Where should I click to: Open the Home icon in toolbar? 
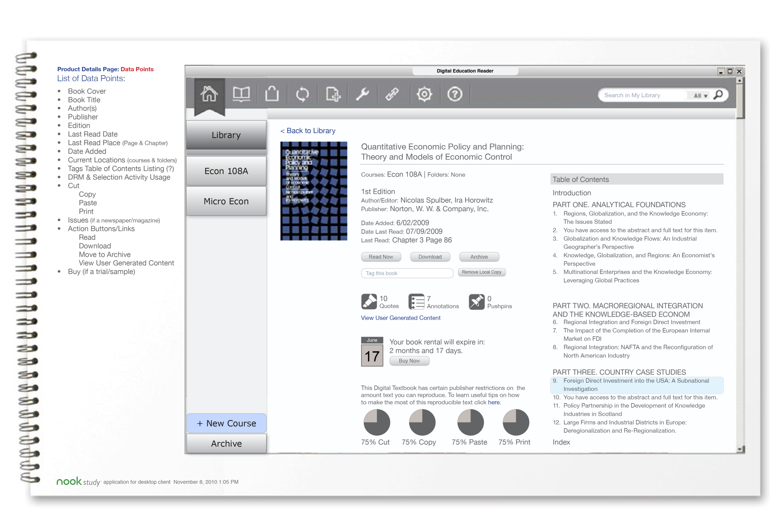pyautogui.click(x=209, y=94)
